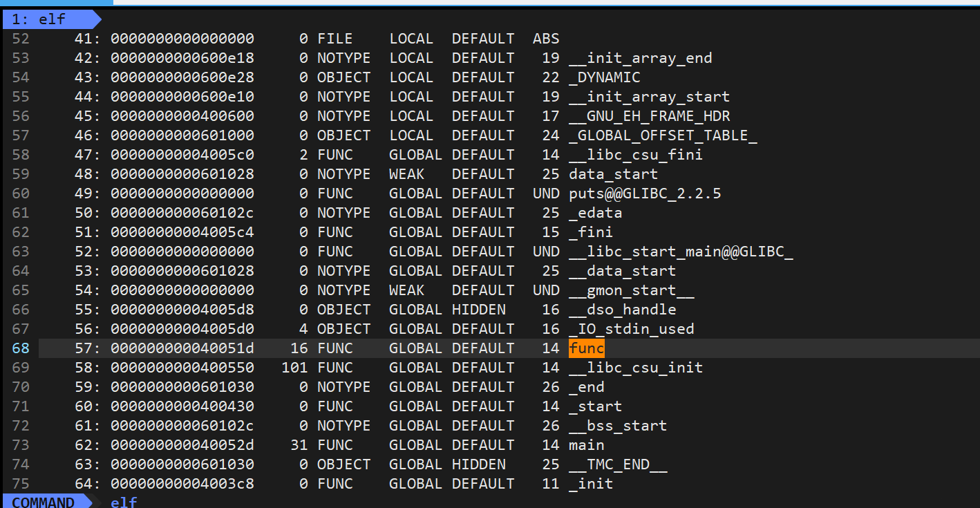
Task: Select address "00000000004005c0"
Action: click(x=182, y=155)
